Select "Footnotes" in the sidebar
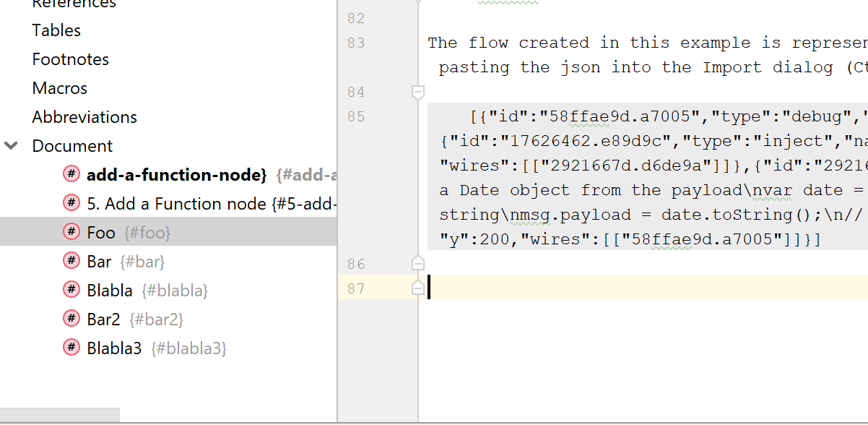The width and height of the screenshot is (868, 425). tap(70, 59)
